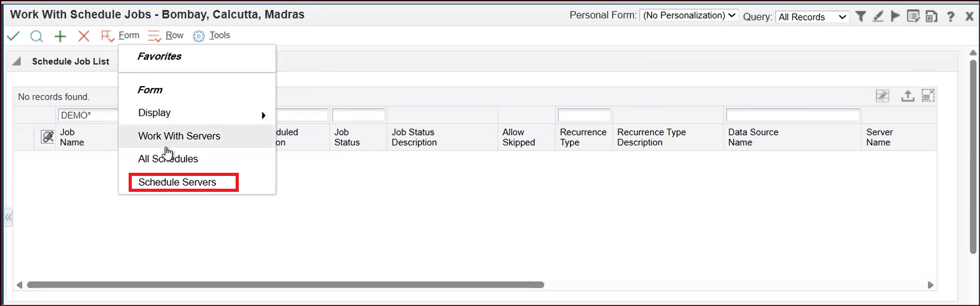Screen dimensions: 980x306
Task: Click the red Delete X icon
Action: 83,36
